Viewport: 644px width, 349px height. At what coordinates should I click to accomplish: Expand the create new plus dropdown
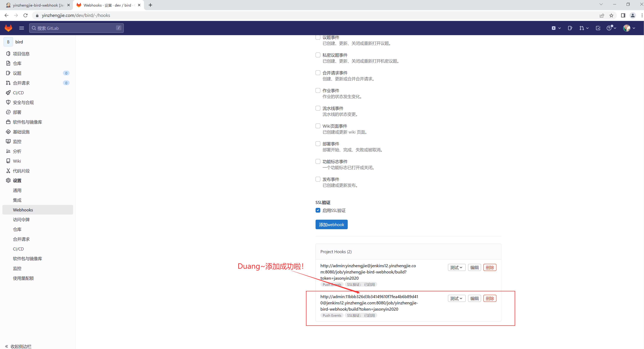pos(556,28)
